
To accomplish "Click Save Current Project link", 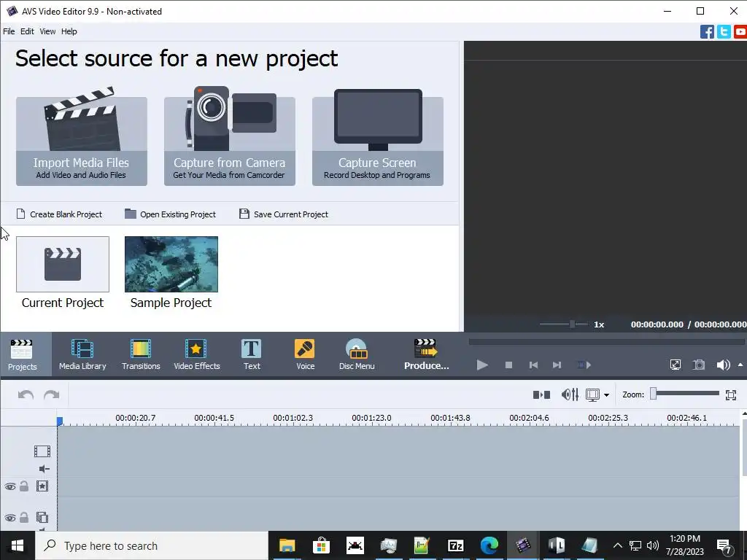I will [284, 214].
